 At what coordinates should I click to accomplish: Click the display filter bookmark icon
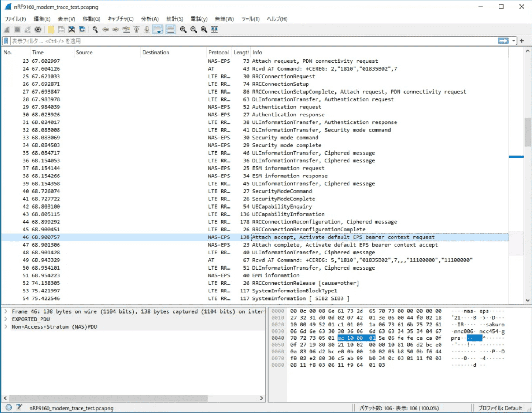(x=6, y=41)
